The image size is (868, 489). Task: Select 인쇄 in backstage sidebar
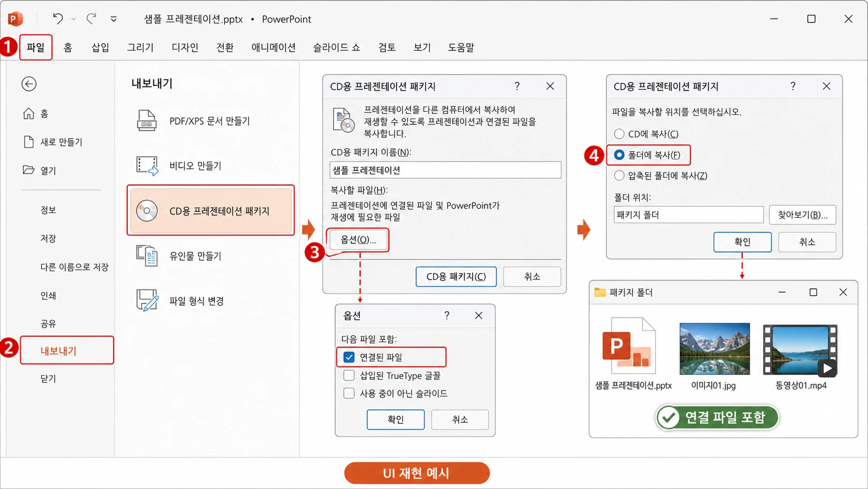click(x=48, y=295)
